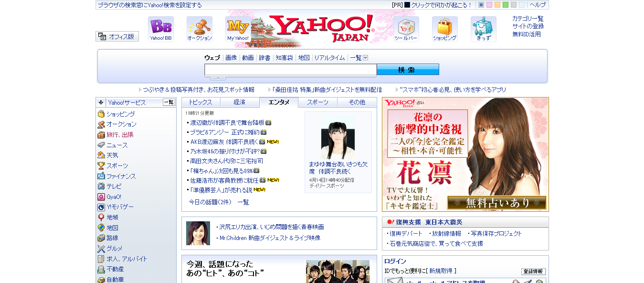Click sidebar Y!モバゲー icon
644x283 pixels.
pos(101,207)
